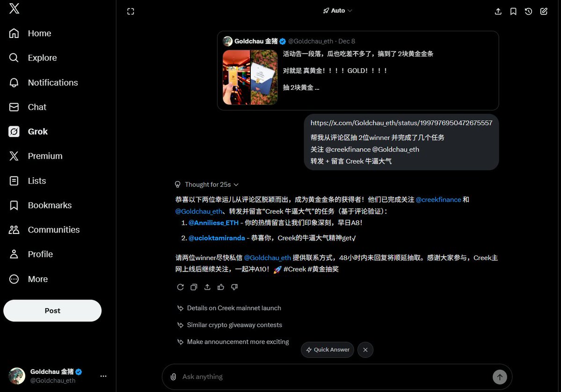Like the response with thumbs up

(221, 287)
